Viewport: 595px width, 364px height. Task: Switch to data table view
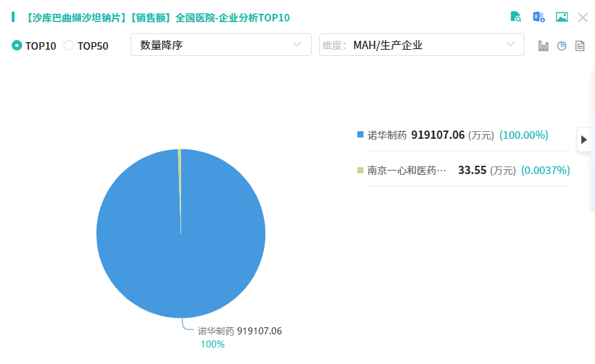tap(580, 46)
